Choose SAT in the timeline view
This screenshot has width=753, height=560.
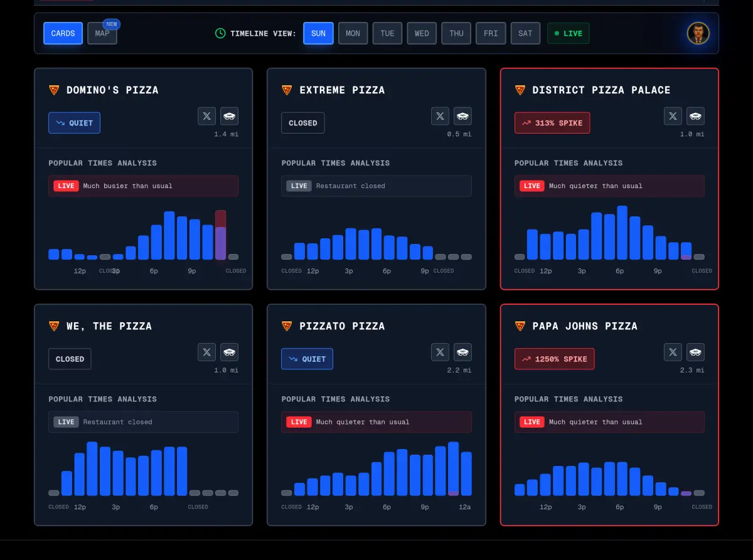click(x=525, y=33)
